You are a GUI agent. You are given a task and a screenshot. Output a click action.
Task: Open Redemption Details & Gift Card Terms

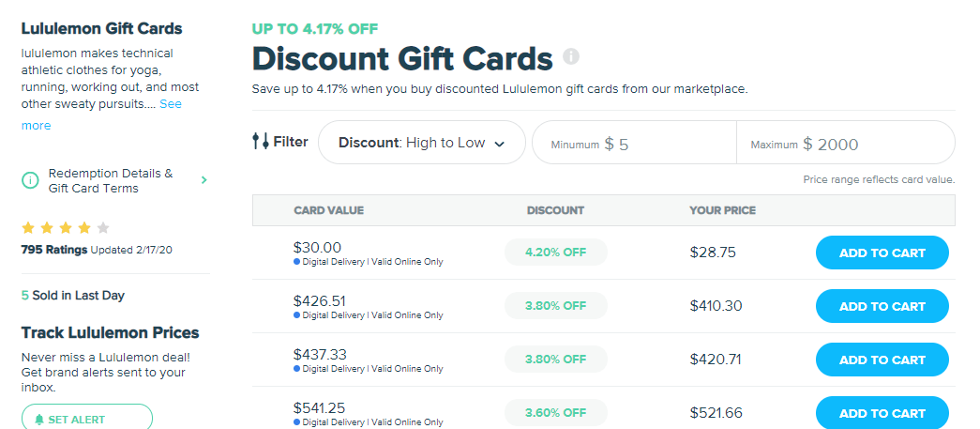pos(111,180)
